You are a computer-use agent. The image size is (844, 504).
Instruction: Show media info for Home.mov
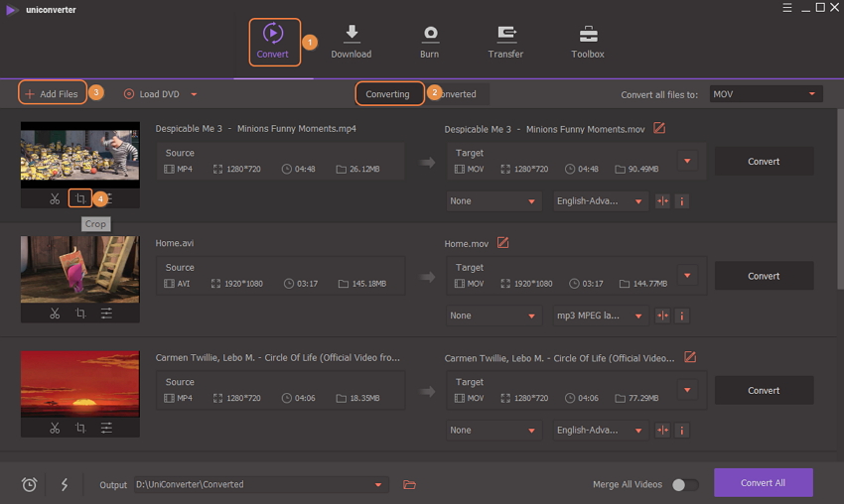coord(682,315)
